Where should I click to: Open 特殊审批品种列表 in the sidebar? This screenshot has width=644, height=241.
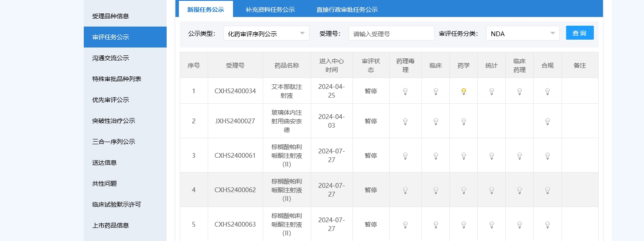click(125, 79)
